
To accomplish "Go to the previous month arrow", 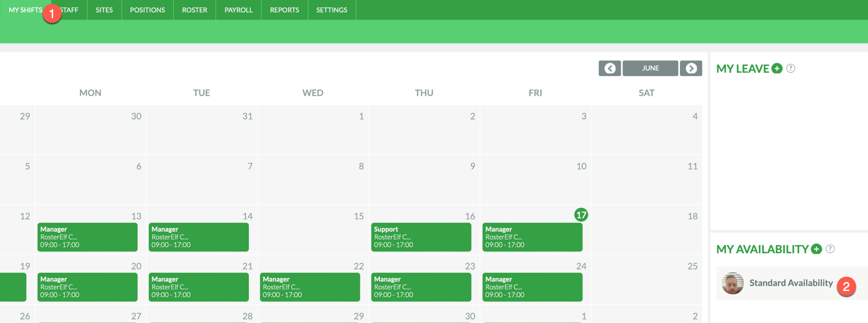I will [x=610, y=68].
